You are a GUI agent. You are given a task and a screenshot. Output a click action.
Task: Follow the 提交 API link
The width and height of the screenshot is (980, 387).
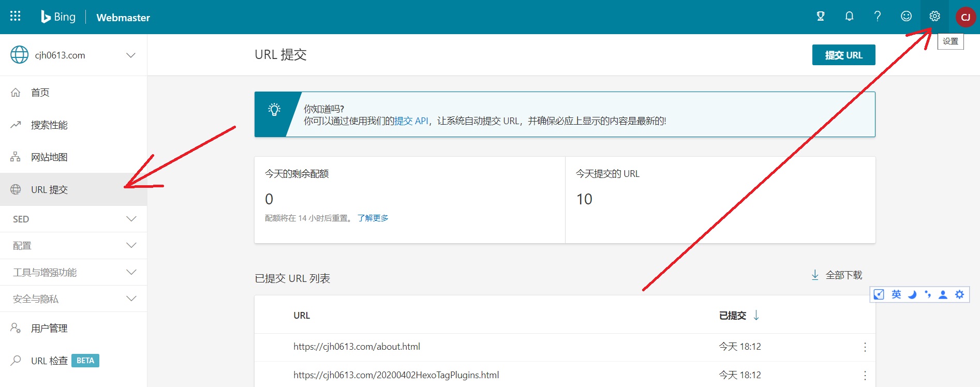pos(411,121)
